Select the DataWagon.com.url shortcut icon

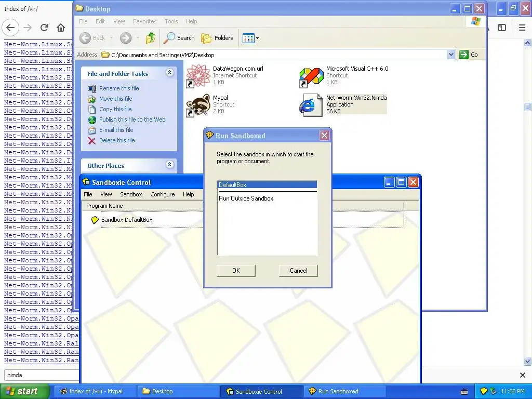[198, 76]
